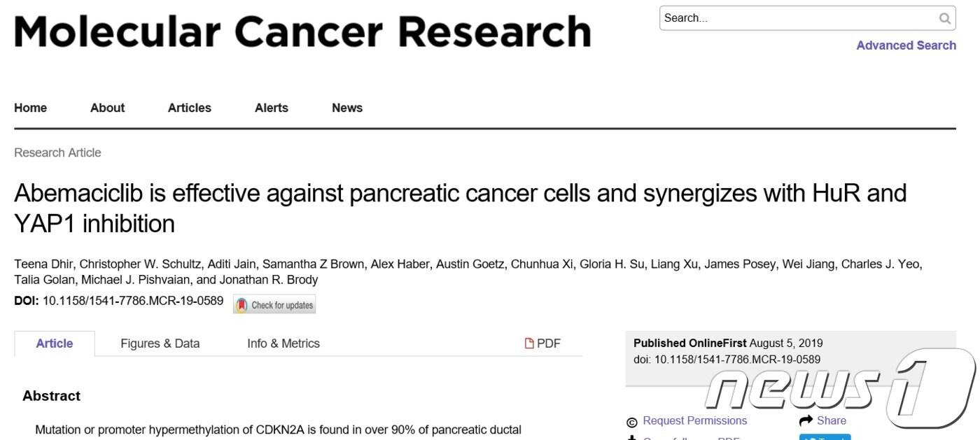Click the Molecular Cancer Research logo
The height and width of the screenshot is (440, 980).
[302, 31]
